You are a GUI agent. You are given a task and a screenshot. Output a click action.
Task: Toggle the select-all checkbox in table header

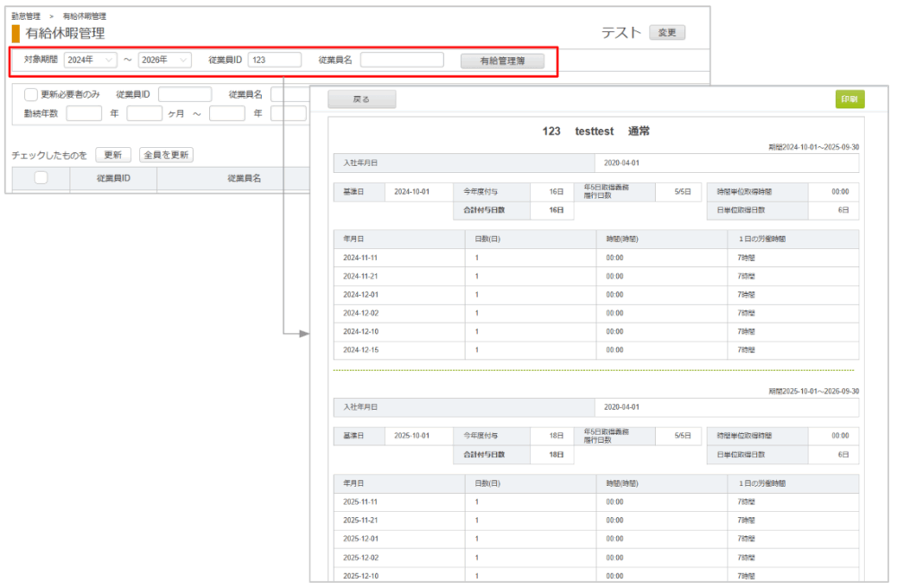coord(41,178)
